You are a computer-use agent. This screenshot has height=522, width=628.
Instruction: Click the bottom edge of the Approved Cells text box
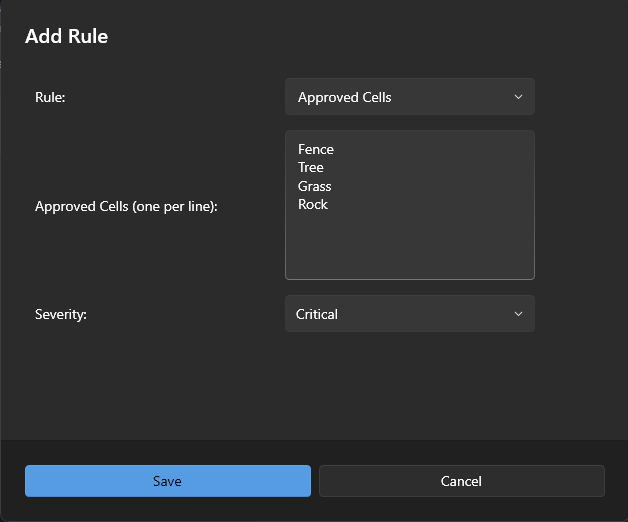click(x=409, y=278)
